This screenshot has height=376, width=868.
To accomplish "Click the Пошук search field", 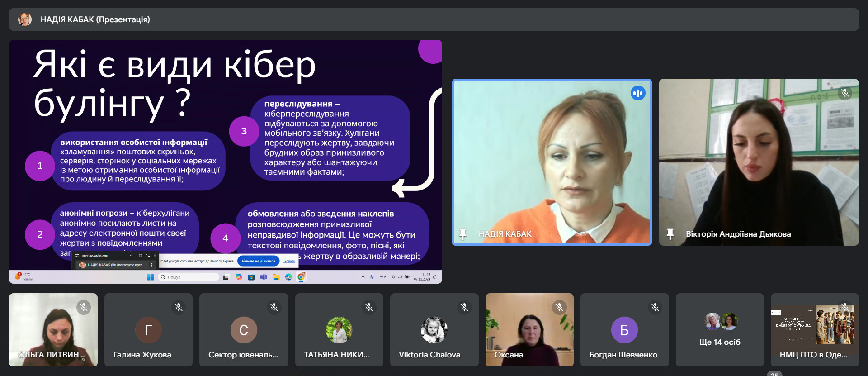I will tap(189, 277).
